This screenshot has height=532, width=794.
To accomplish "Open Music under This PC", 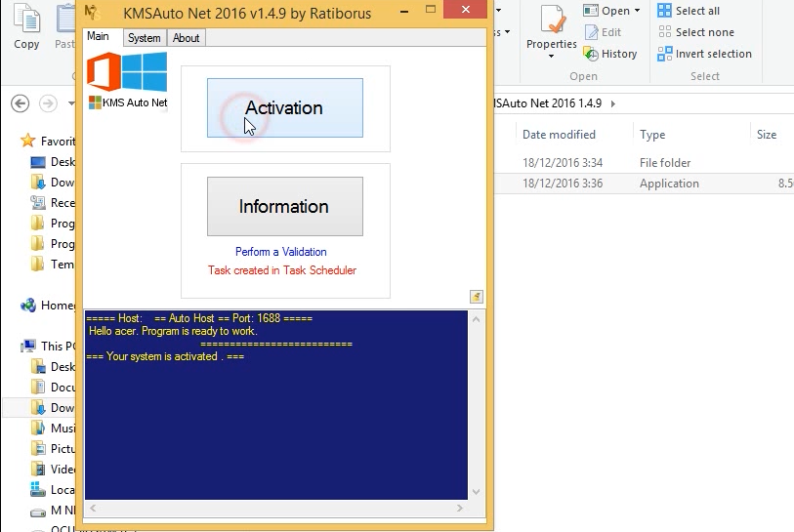I will 53,429.
